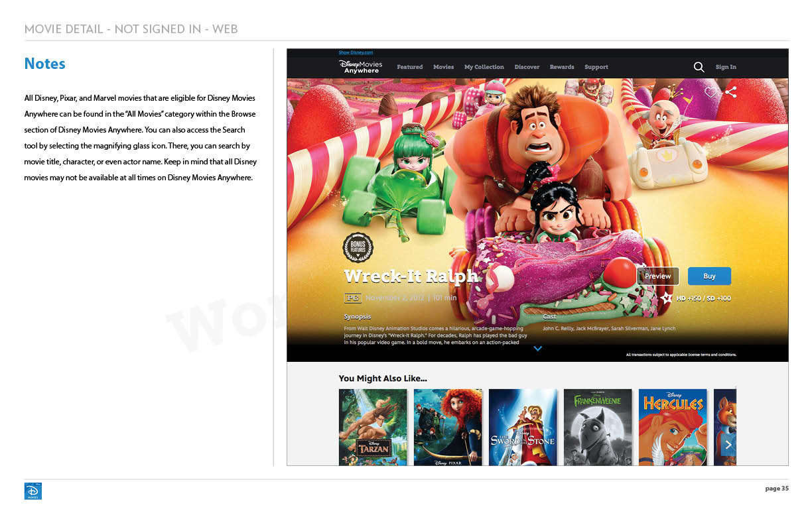This screenshot has height=525, width=812.
Task: Open the Rewards page
Action: [x=562, y=67]
